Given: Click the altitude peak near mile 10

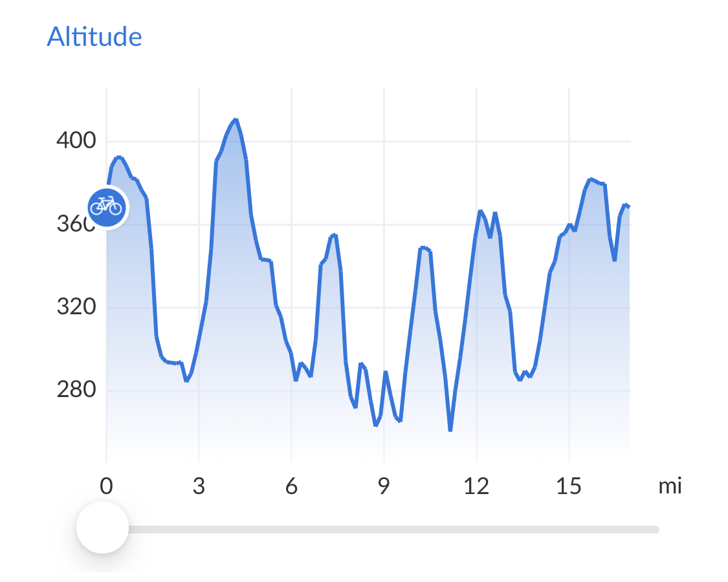Looking at the screenshot, I should 423,248.
